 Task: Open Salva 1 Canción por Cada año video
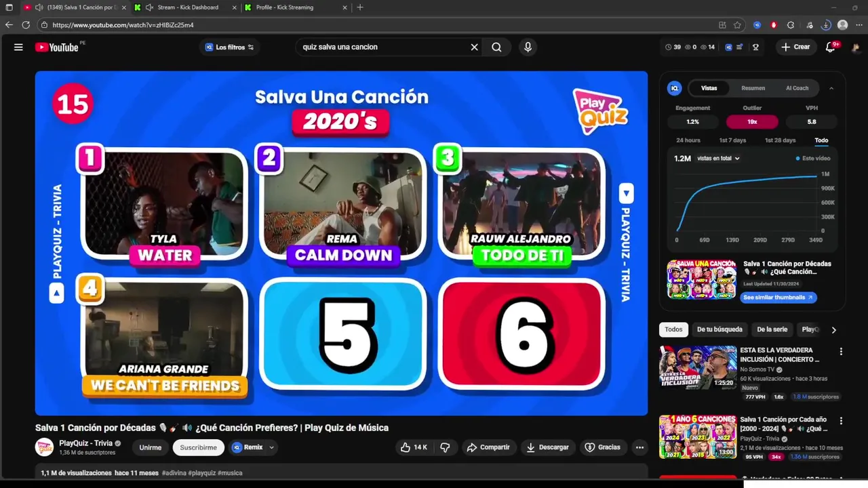(x=698, y=436)
